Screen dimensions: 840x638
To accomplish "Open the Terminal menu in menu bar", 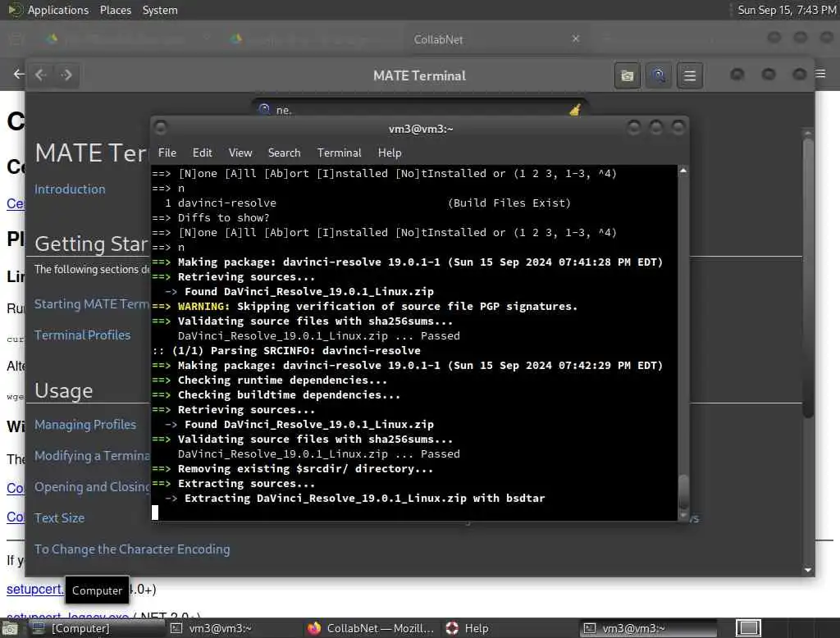I will (x=339, y=153).
